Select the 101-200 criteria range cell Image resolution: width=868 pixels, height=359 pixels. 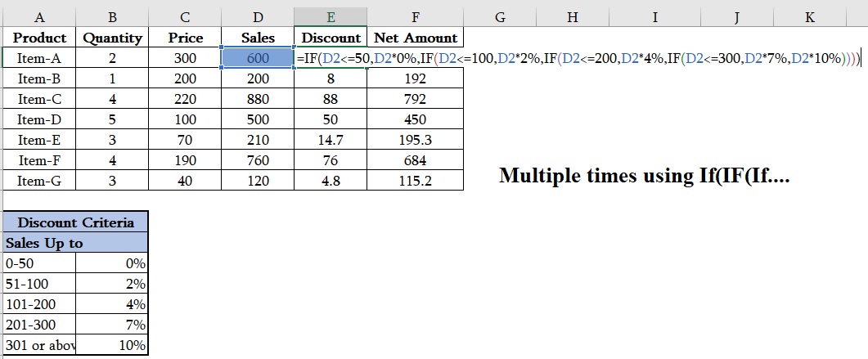pos(39,304)
